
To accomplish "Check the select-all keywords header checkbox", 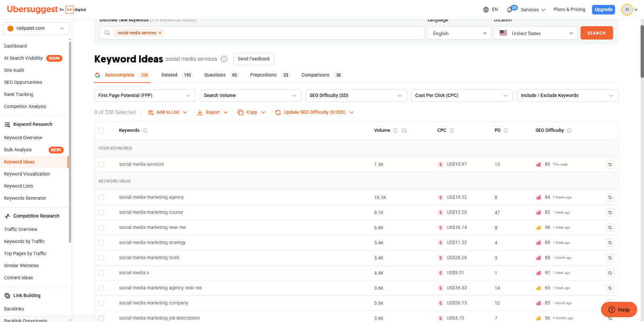I will (x=101, y=131).
